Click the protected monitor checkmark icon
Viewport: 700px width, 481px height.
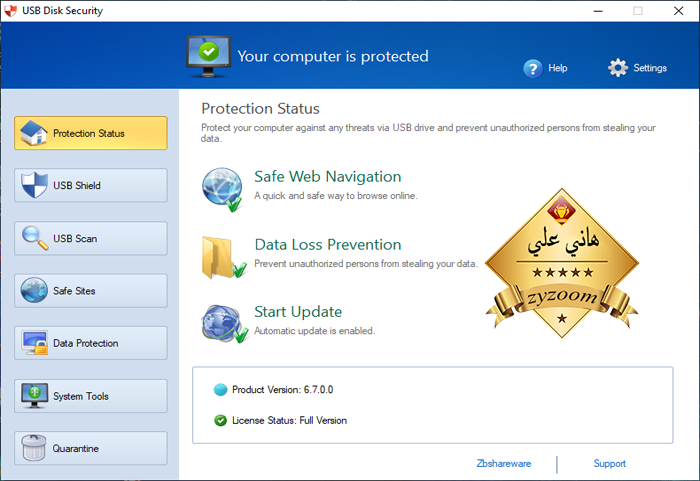click(x=208, y=56)
